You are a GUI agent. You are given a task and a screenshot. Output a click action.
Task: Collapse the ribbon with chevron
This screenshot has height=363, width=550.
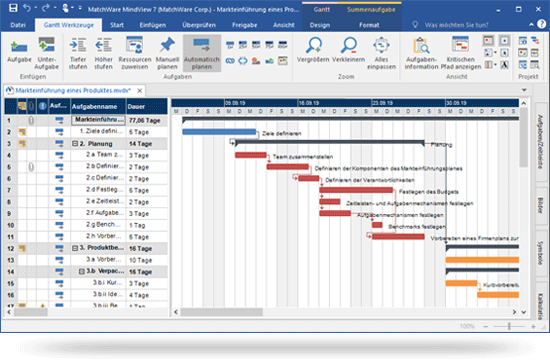pos(531,24)
